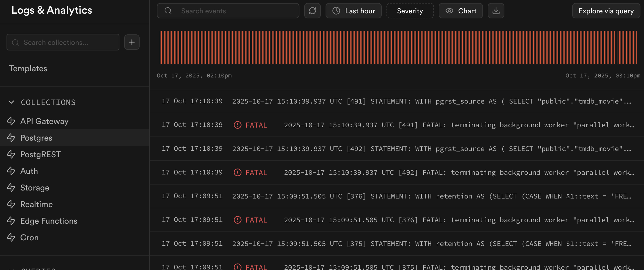Open FATAL log row for process 375

coord(397,263)
